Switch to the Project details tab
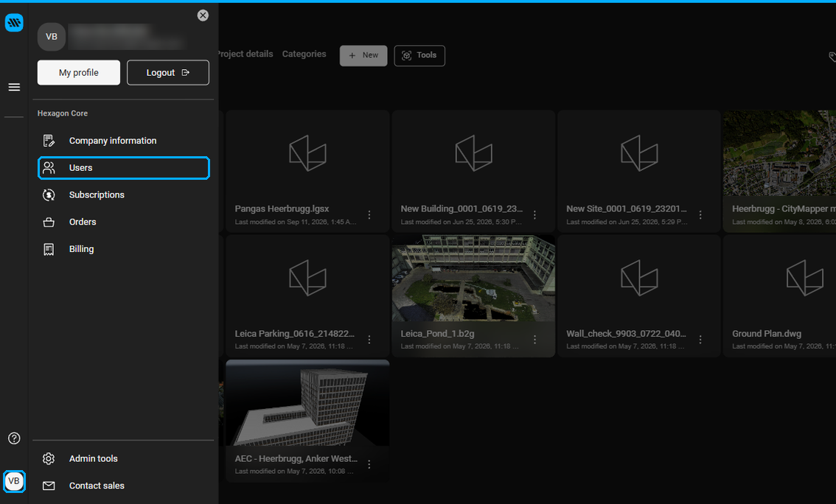 [245, 54]
